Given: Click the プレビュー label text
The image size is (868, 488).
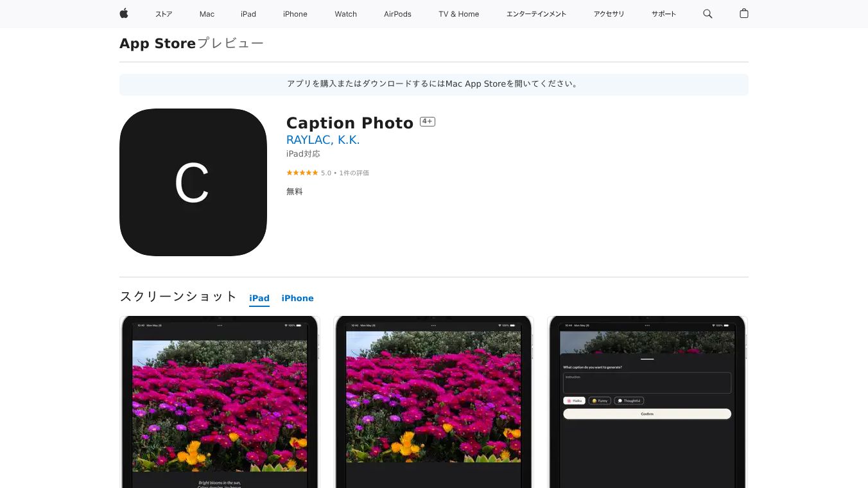Looking at the screenshot, I should tap(230, 44).
